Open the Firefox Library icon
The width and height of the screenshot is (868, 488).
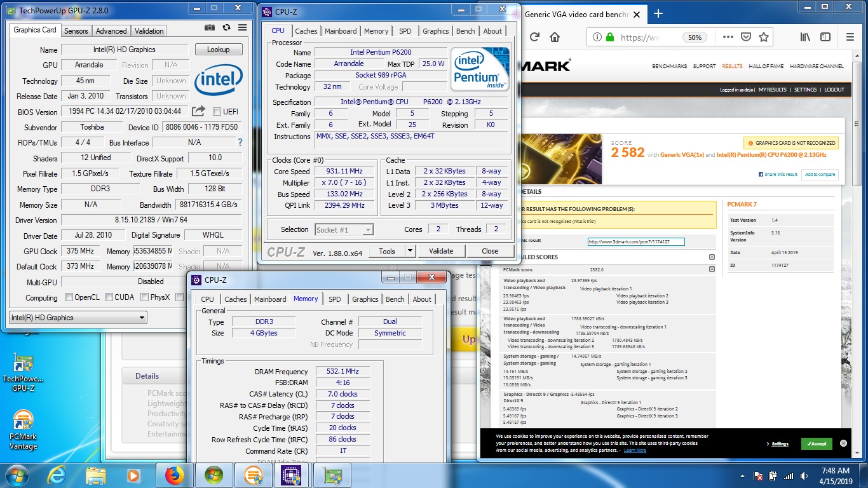point(805,37)
